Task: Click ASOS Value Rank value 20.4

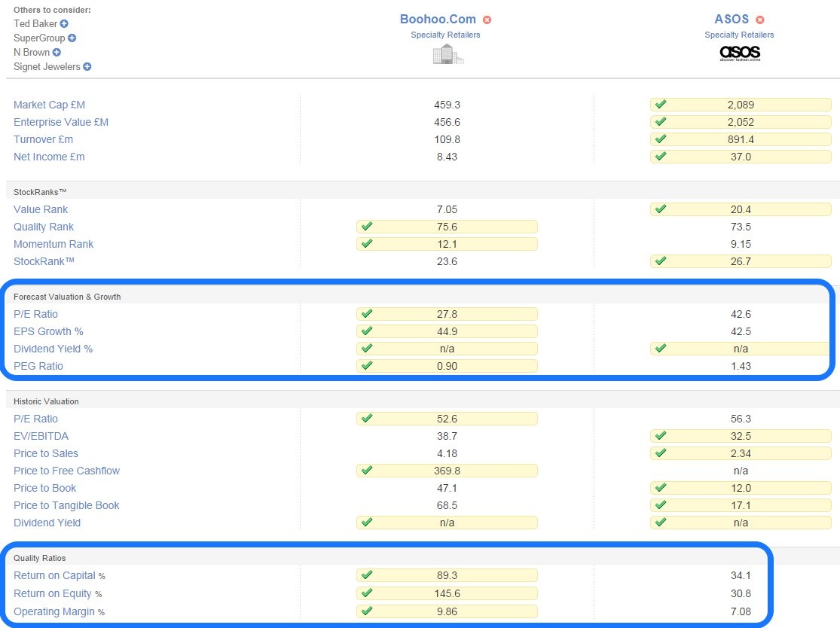Action: tap(741, 209)
